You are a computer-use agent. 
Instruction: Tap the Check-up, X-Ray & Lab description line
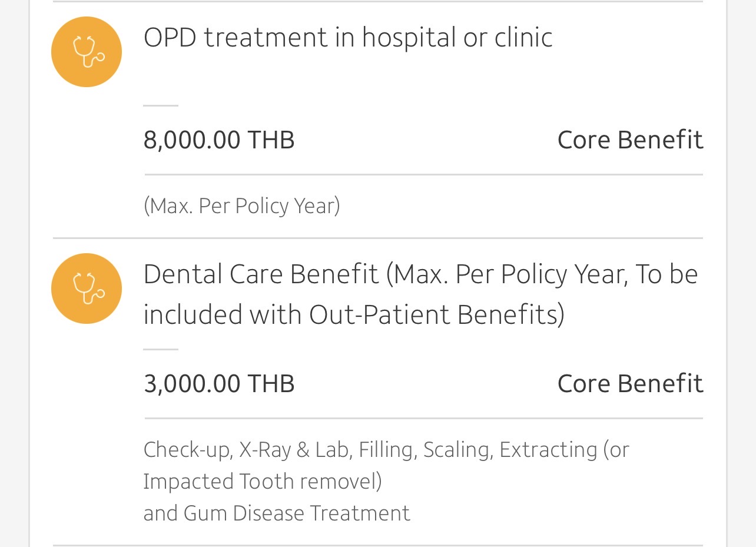coord(386,450)
